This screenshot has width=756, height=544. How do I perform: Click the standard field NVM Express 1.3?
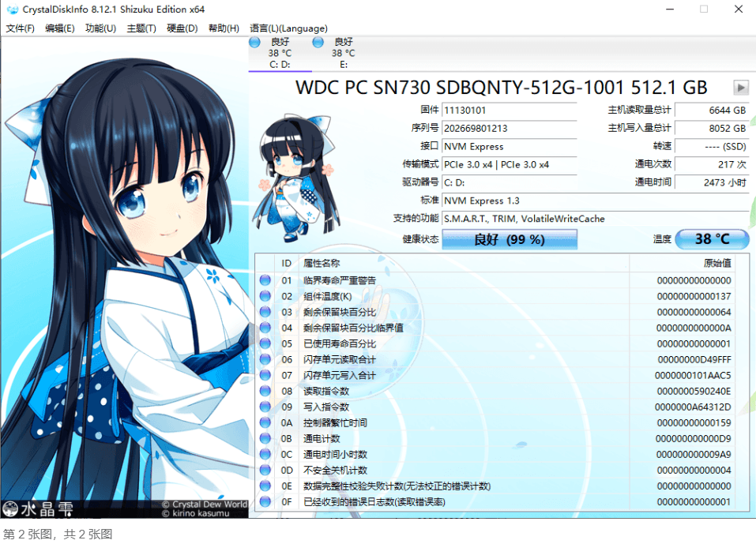596,201
